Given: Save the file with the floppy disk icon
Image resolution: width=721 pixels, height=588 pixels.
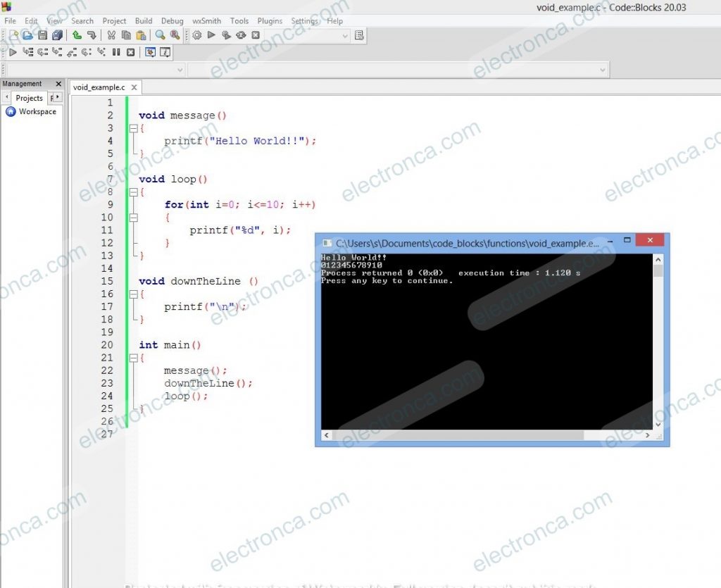Looking at the screenshot, I should coord(42,35).
